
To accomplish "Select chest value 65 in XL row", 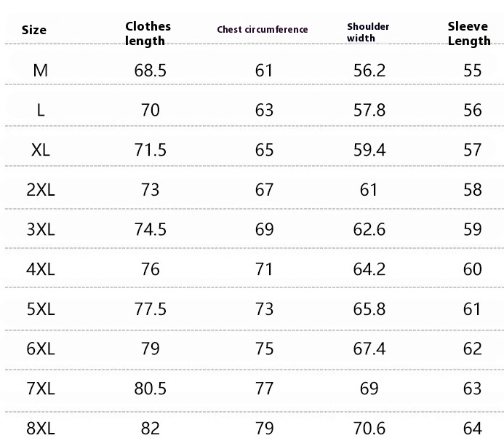I will (264, 150).
